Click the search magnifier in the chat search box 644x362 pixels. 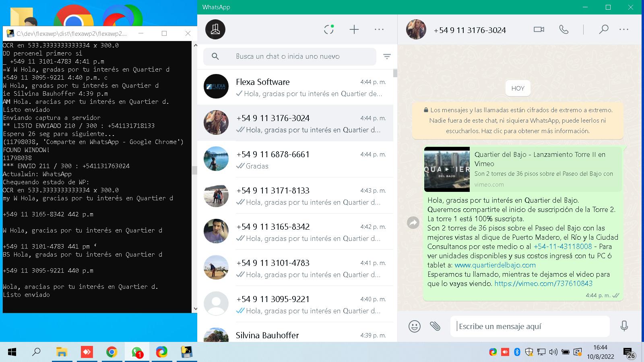215,56
